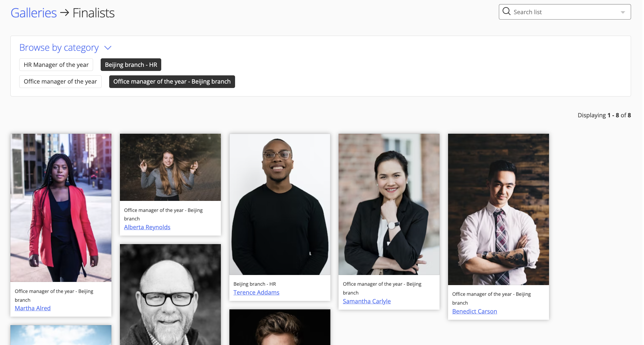
Task: Focus the Search list input field
Action: click(564, 12)
